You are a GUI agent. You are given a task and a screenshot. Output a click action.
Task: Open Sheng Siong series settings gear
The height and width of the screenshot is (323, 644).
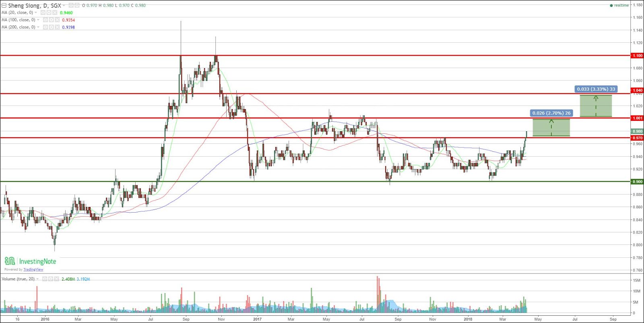point(77,5)
